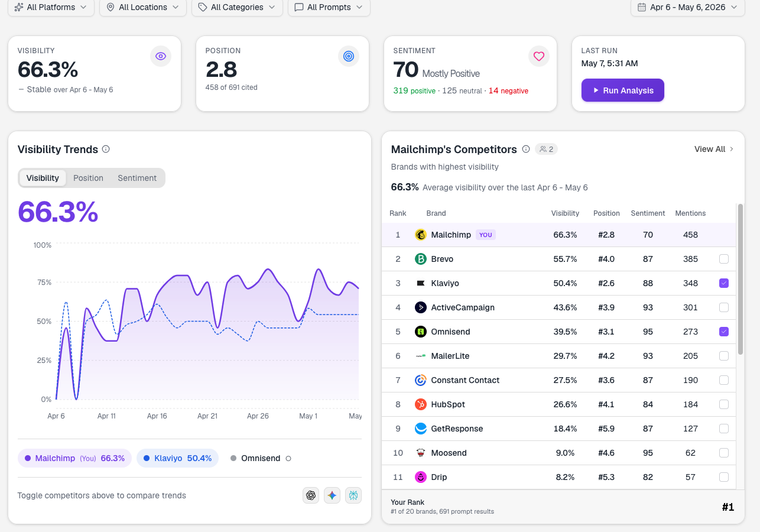The image size is (760, 532).
Task: Click the eye icon in Visibility card
Action: click(x=161, y=56)
